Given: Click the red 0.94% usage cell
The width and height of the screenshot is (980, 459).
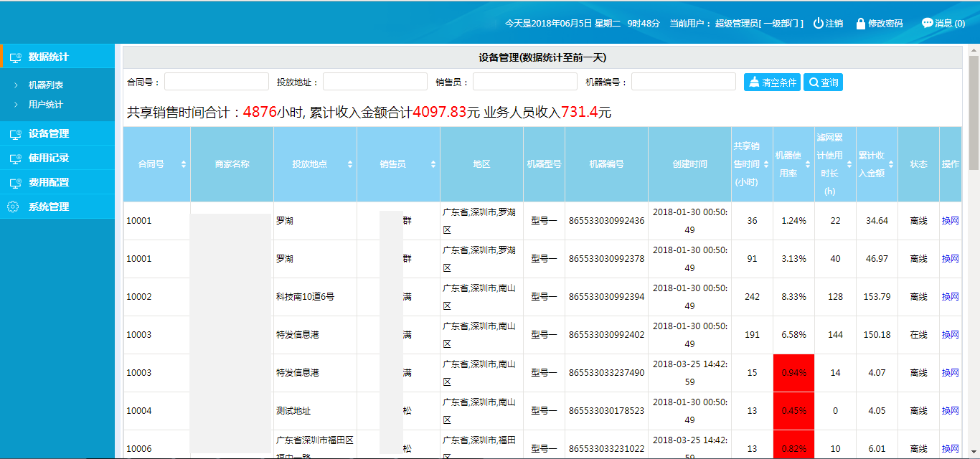Looking at the screenshot, I should [x=793, y=373].
